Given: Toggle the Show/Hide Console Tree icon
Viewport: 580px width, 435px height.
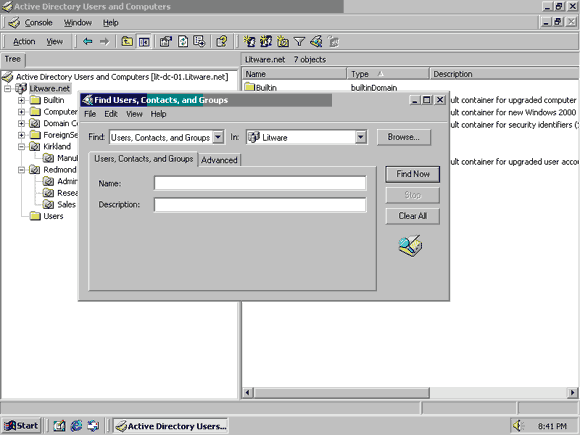Looking at the screenshot, I should tap(144, 41).
